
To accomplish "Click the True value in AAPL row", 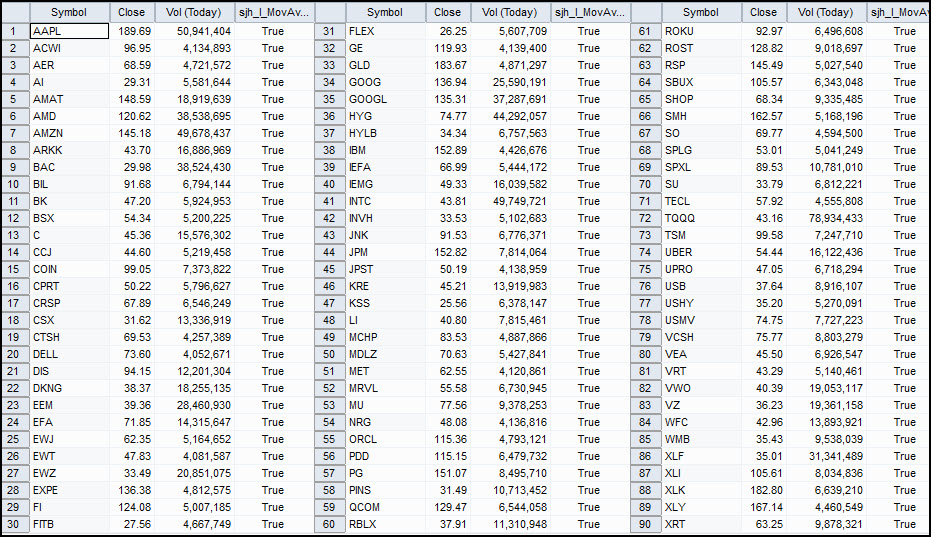I will pyautogui.click(x=273, y=31).
